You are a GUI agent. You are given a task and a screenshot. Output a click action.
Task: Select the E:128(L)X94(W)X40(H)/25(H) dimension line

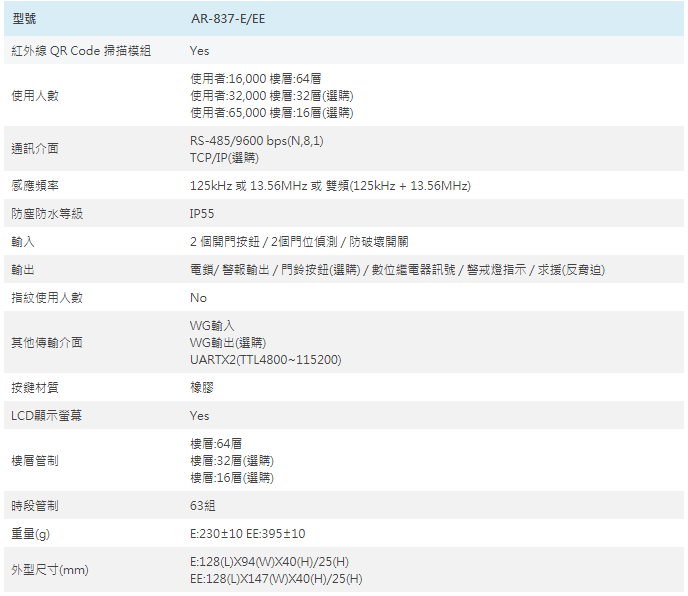coord(269,562)
